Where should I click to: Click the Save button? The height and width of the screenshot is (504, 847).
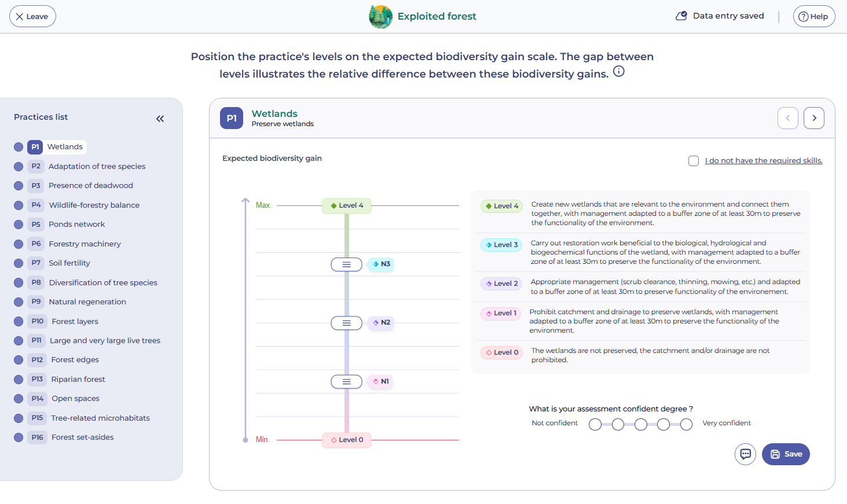786,454
